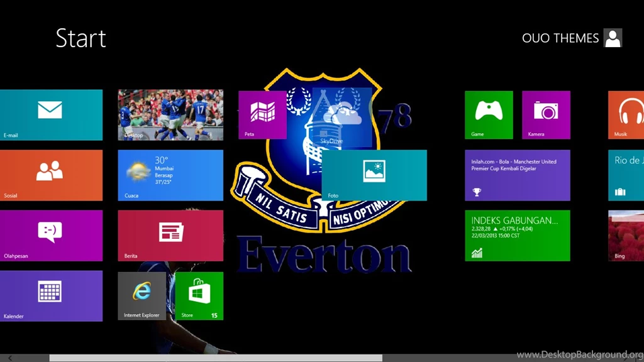Open the Kamera app
This screenshot has width=644, height=362.
(x=546, y=115)
